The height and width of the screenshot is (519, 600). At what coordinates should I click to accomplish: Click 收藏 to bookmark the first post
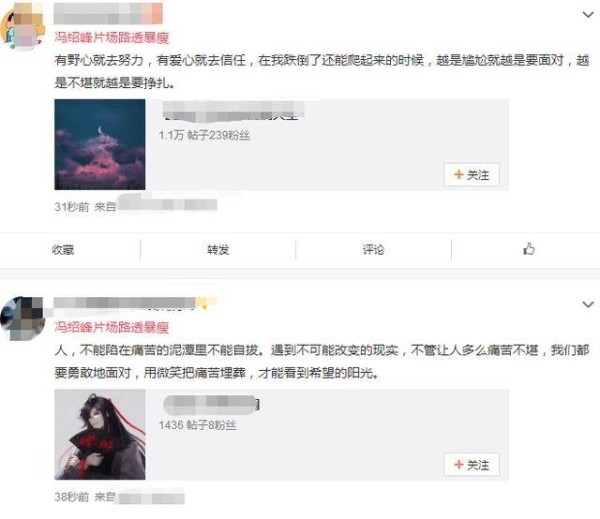pos(63,250)
